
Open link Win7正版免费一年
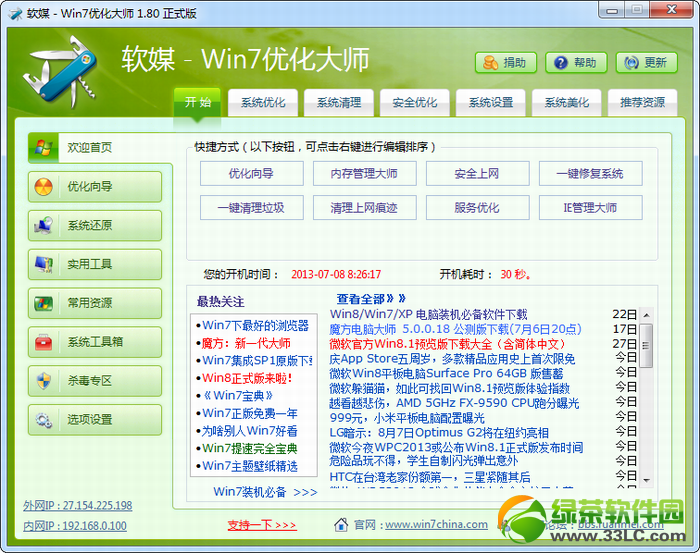click(250, 413)
